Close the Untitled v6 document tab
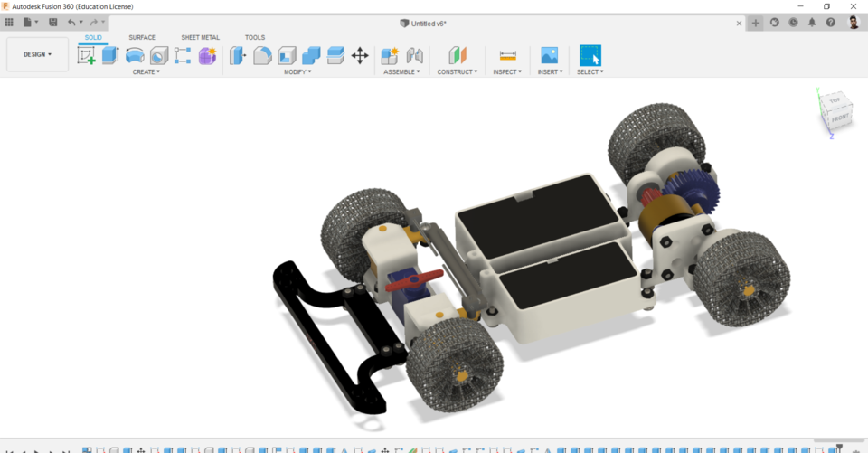The width and height of the screenshot is (868, 453). 739,24
